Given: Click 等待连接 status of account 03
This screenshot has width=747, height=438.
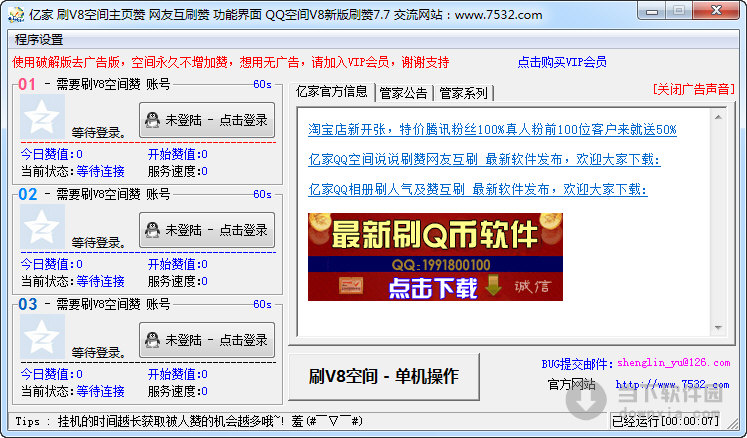Looking at the screenshot, I should tap(101, 392).
